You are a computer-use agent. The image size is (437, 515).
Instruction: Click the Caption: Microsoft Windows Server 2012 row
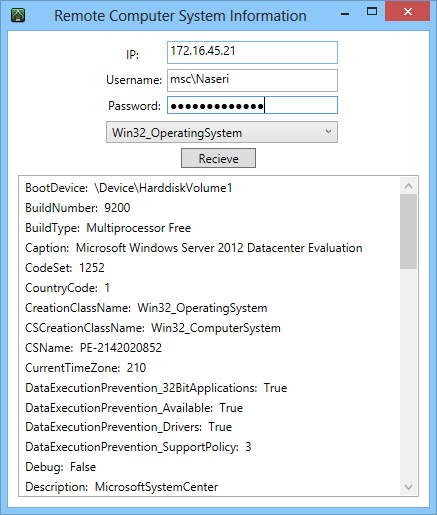pyautogui.click(x=194, y=248)
